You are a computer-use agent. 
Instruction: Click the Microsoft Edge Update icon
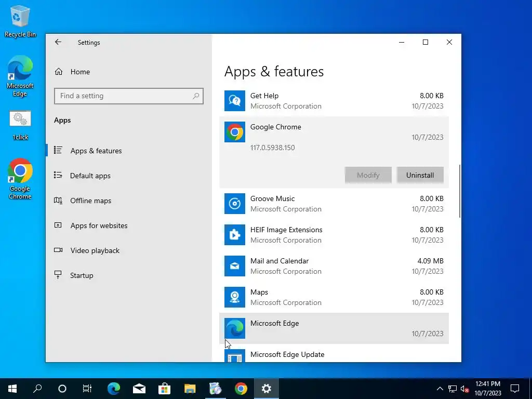[235, 355]
